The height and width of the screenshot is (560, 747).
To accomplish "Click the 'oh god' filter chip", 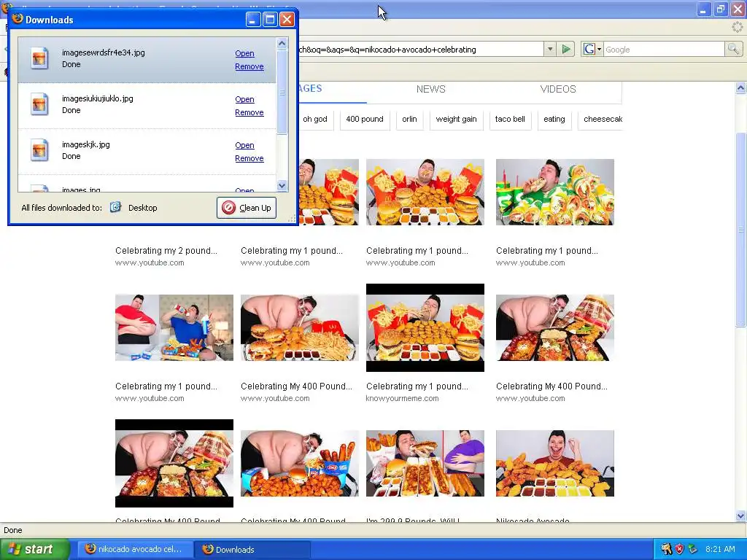I will click(315, 119).
